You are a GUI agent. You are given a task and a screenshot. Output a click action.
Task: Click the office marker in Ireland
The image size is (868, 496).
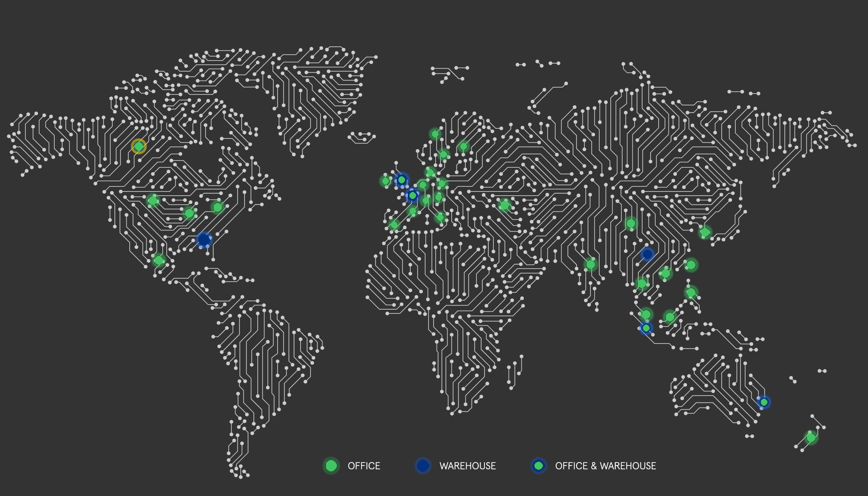tap(385, 181)
